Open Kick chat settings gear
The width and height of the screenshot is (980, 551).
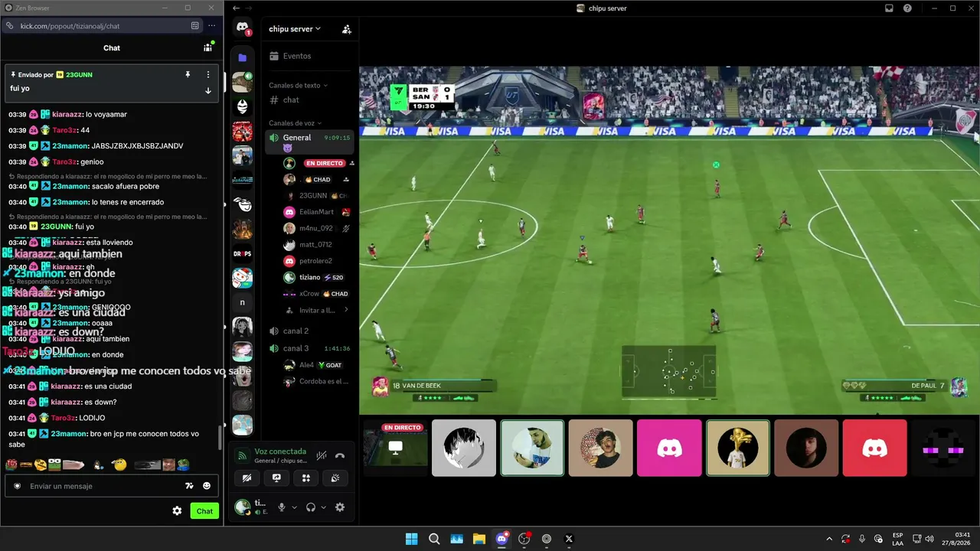pos(177,511)
